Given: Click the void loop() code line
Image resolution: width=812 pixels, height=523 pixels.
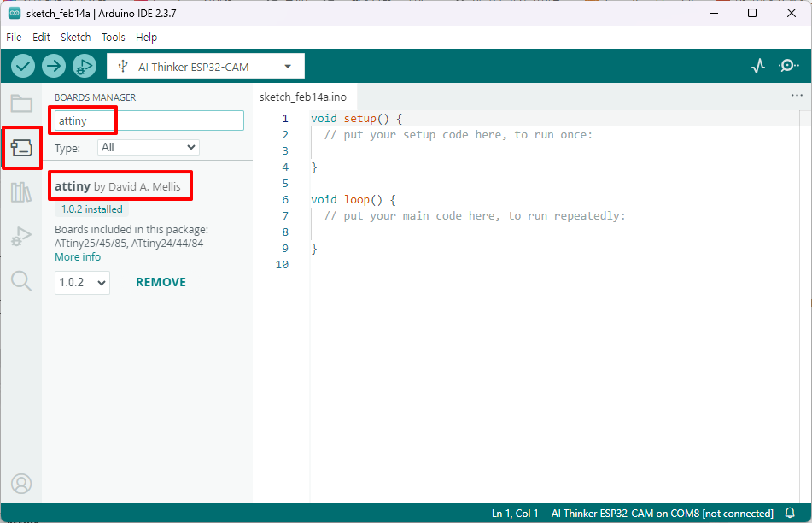Looking at the screenshot, I should [353, 200].
